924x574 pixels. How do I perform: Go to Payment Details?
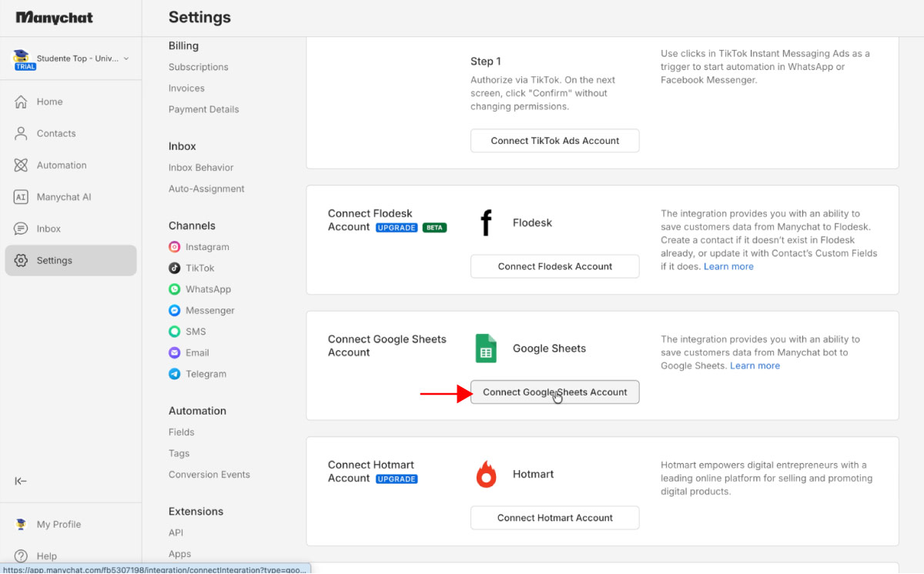pyautogui.click(x=204, y=109)
